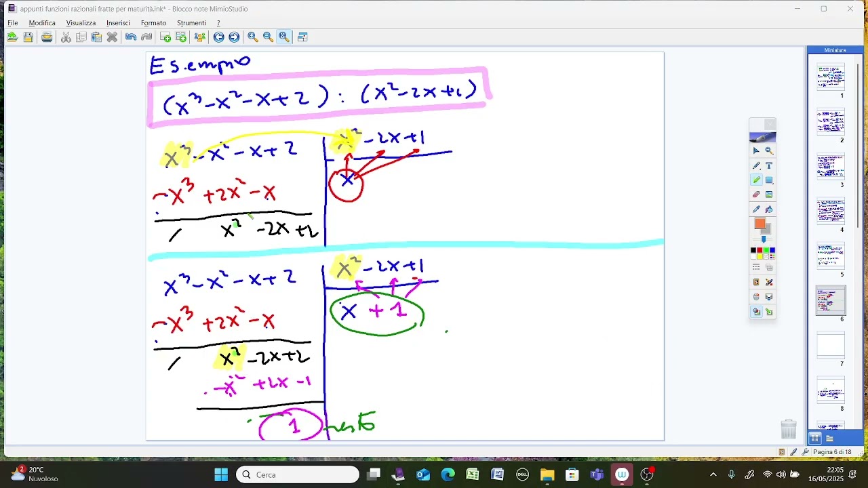This screenshot has width=868, height=488.
Task: Pick the green palette color
Action: click(x=766, y=250)
